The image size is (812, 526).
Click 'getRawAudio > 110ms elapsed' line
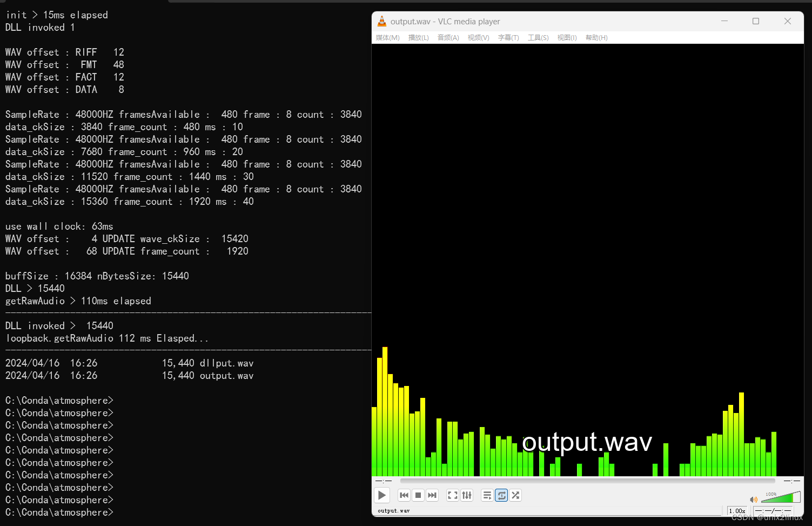click(78, 301)
